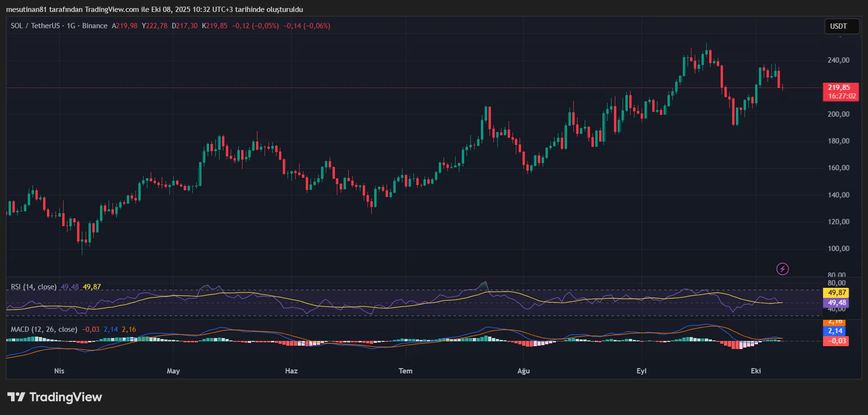Click the Eki month label on time axis
The image size is (868, 415).
coord(756,371)
